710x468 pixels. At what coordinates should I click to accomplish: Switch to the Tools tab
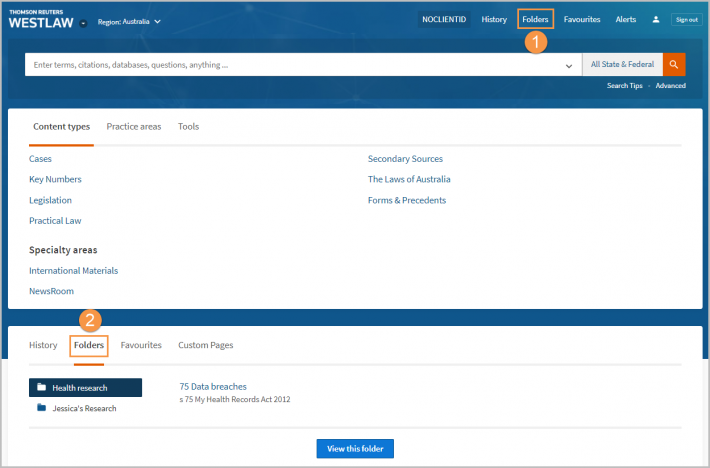pyautogui.click(x=188, y=127)
